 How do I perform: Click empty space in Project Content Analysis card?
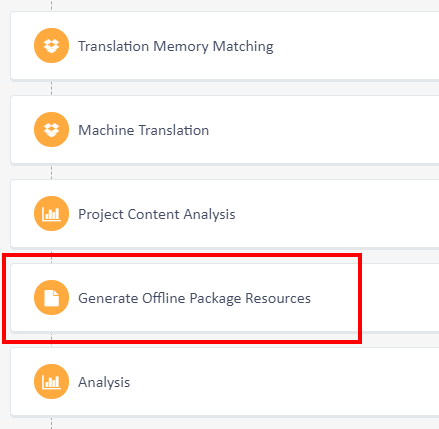click(x=337, y=214)
